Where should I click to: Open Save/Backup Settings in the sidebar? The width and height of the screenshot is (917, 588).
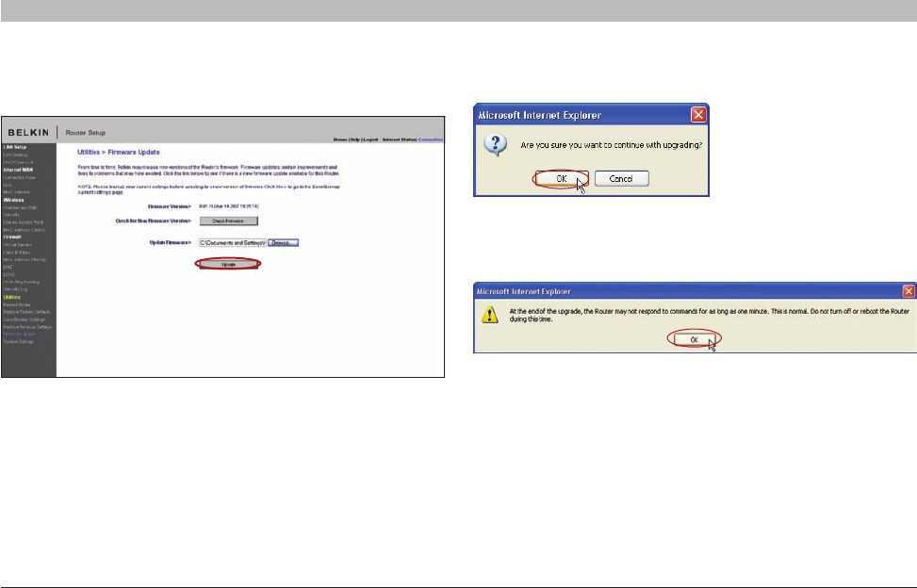tap(24, 319)
